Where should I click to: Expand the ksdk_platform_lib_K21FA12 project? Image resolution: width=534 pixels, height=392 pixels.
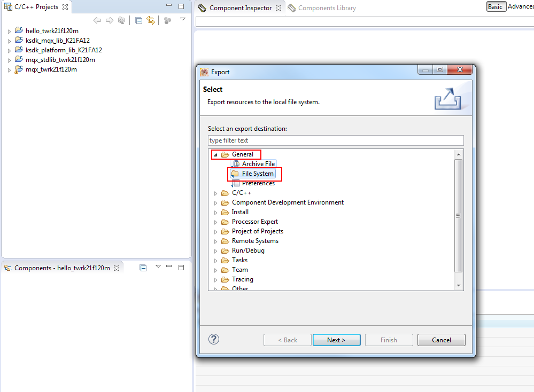[x=9, y=51]
